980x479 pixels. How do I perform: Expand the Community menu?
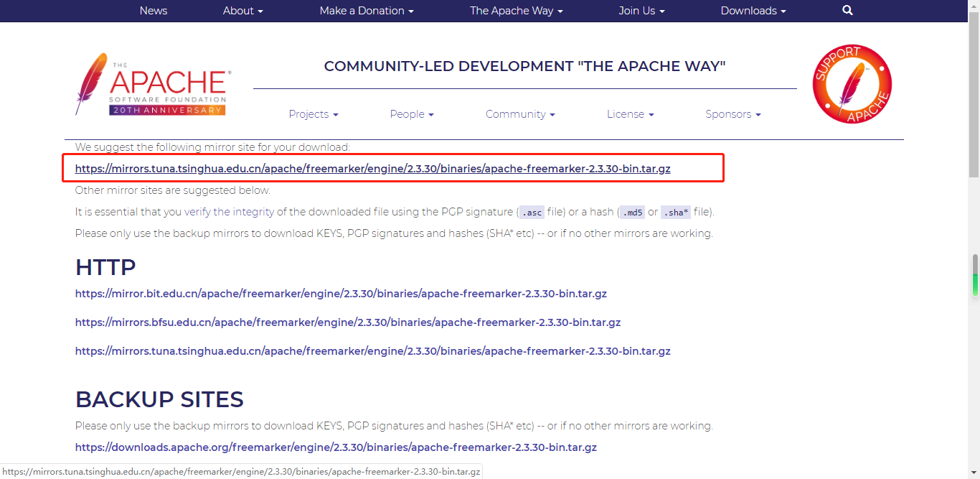(520, 114)
